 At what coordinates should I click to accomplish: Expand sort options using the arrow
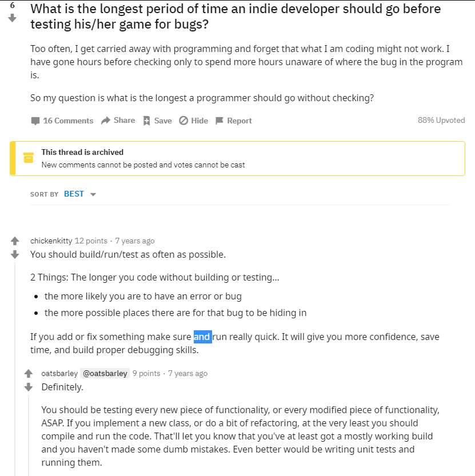93,195
